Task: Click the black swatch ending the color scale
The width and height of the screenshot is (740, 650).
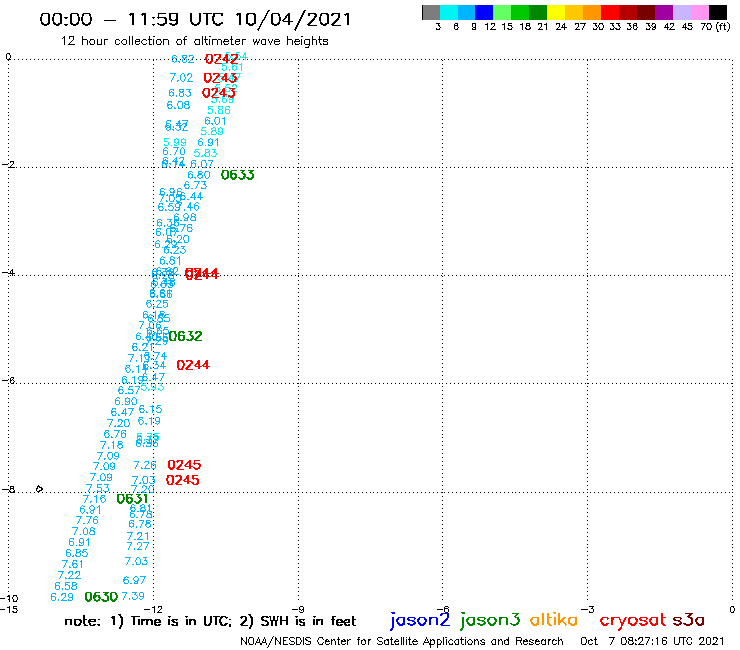Action: coord(718,12)
